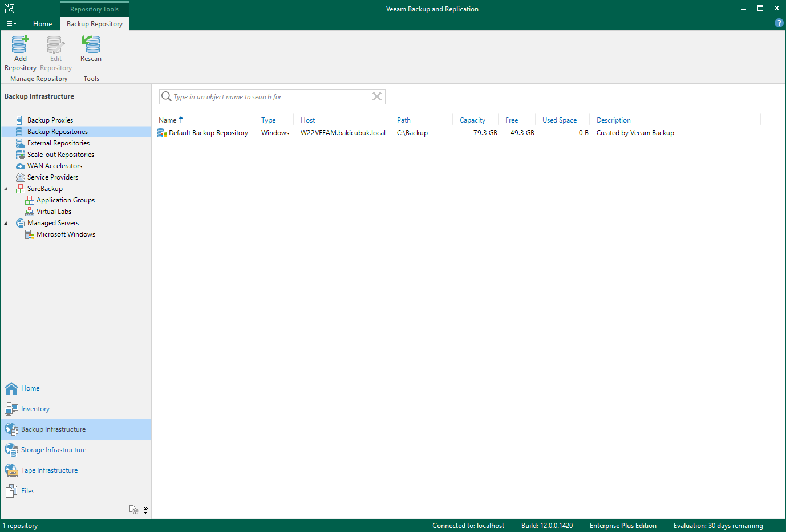Expand the navigation pane overflow chevron
786x532 pixels.
coord(145,510)
